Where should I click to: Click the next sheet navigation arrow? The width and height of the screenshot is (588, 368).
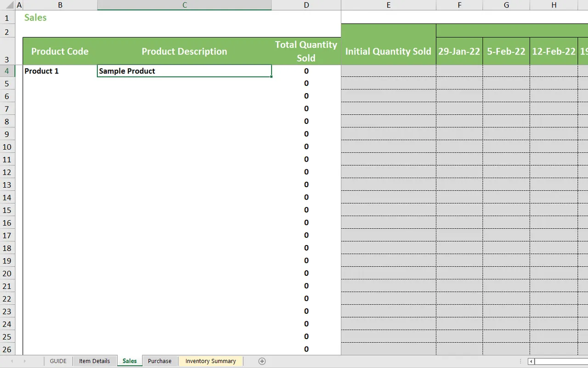coord(24,361)
